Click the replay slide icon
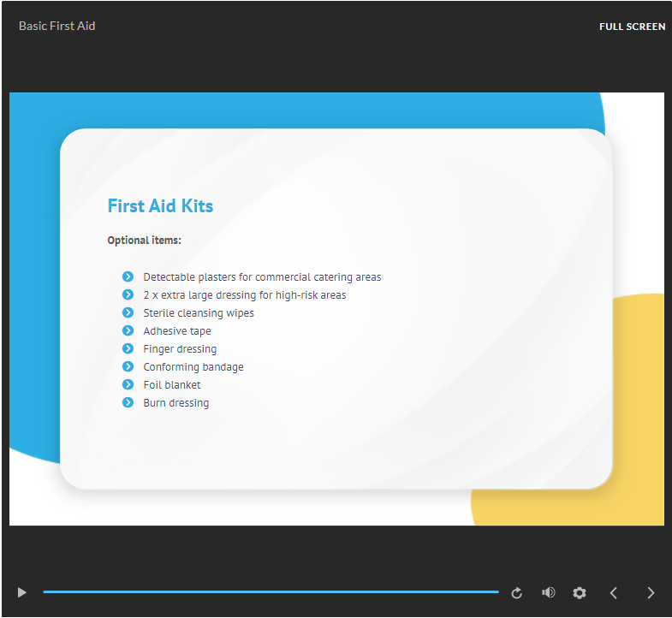672x618 pixels. pos(516,592)
